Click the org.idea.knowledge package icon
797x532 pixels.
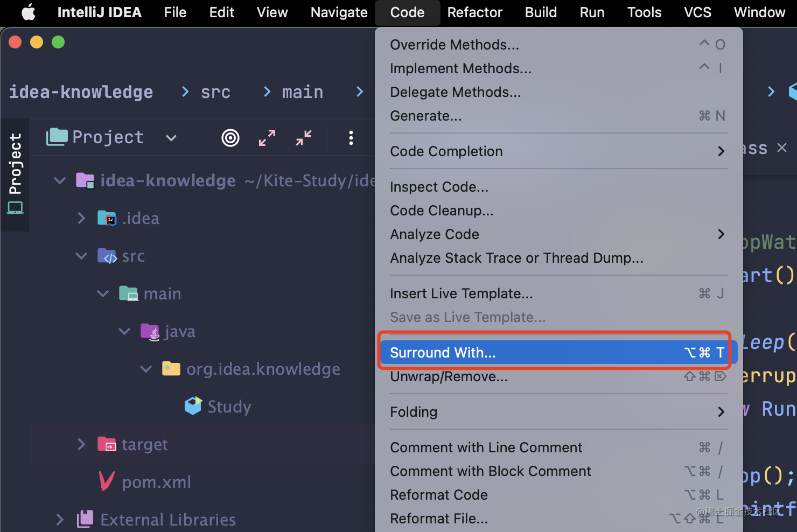(171, 369)
